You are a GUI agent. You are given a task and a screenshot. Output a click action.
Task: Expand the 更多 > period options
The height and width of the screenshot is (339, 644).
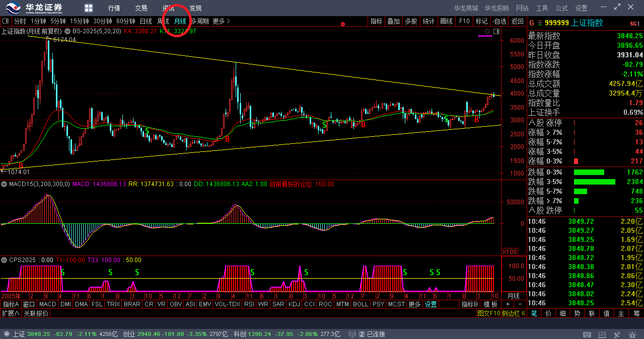pyautogui.click(x=221, y=21)
